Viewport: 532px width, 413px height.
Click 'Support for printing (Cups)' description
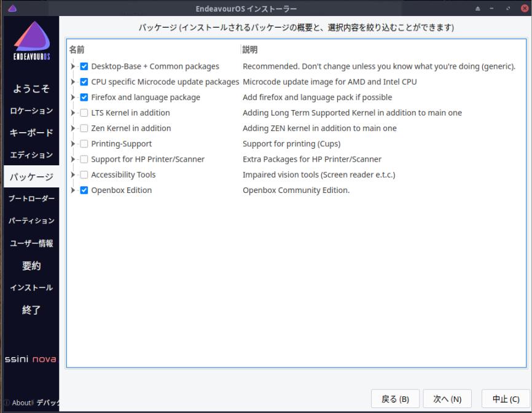291,144
